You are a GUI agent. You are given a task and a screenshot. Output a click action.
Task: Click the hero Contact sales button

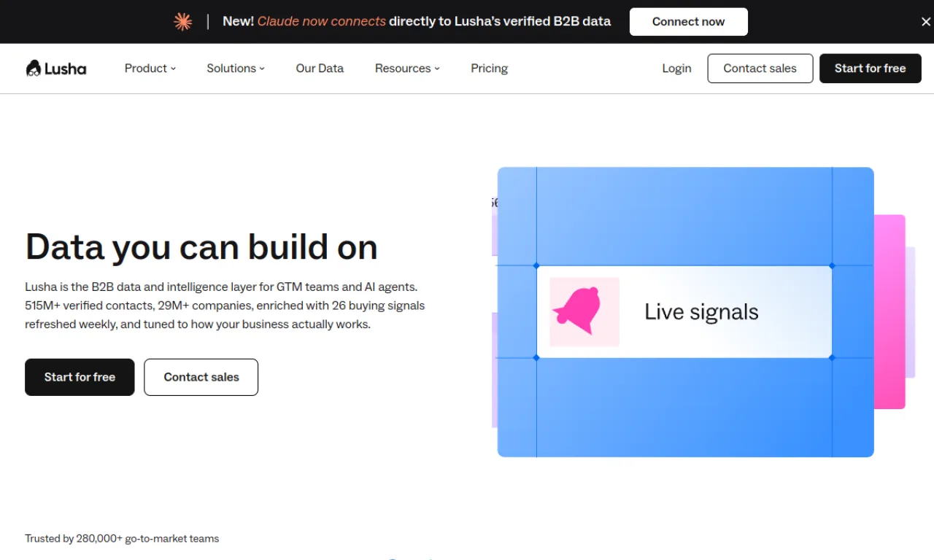pyautogui.click(x=201, y=377)
